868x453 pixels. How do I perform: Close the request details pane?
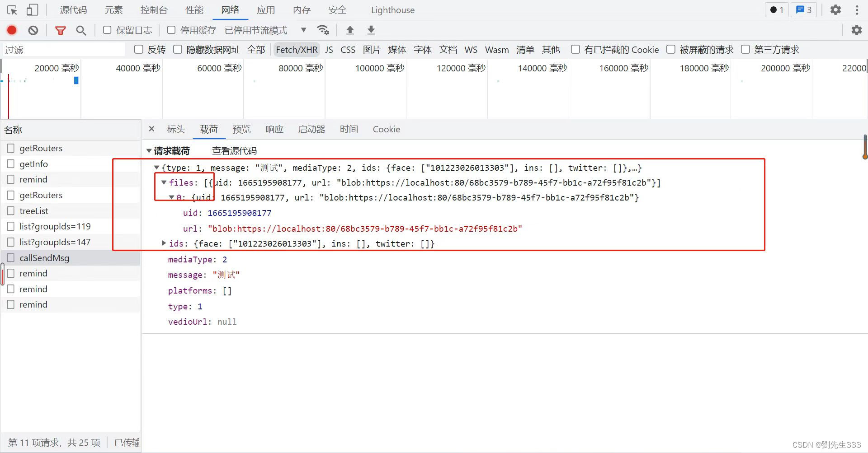[x=151, y=129]
